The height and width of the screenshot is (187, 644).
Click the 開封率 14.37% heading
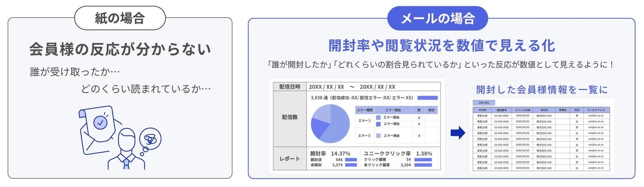pyautogui.click(x=330, y=153)
